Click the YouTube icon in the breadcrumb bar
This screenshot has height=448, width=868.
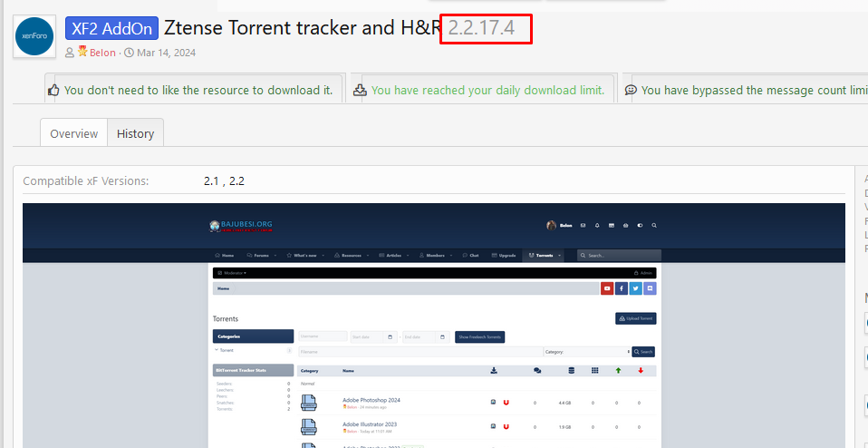tap(607, 288)
